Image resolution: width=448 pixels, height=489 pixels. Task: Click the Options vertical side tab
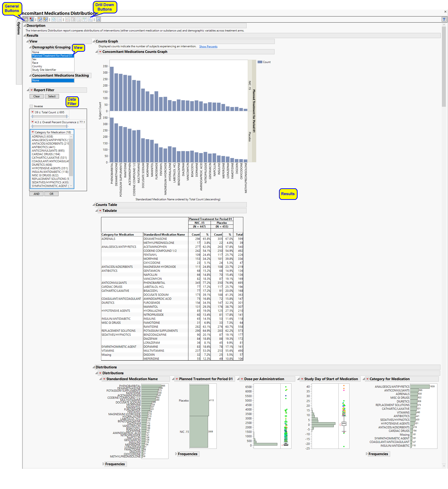(19, 28)
